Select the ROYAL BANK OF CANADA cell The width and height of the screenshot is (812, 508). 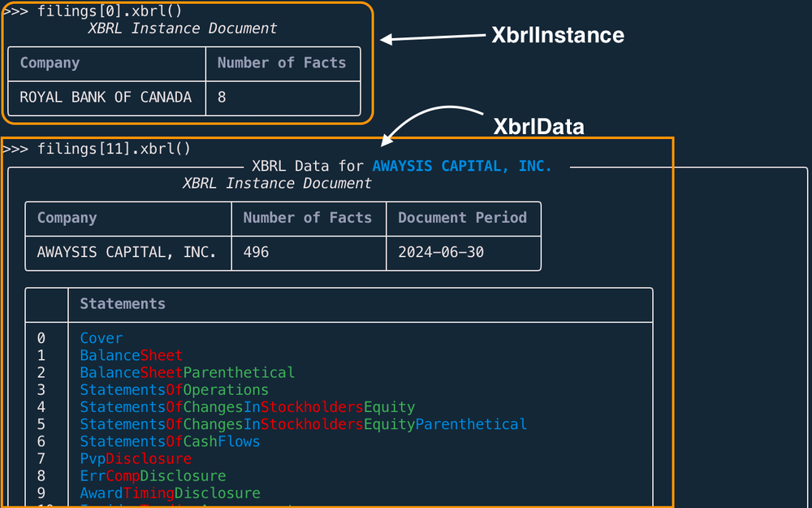106,97
